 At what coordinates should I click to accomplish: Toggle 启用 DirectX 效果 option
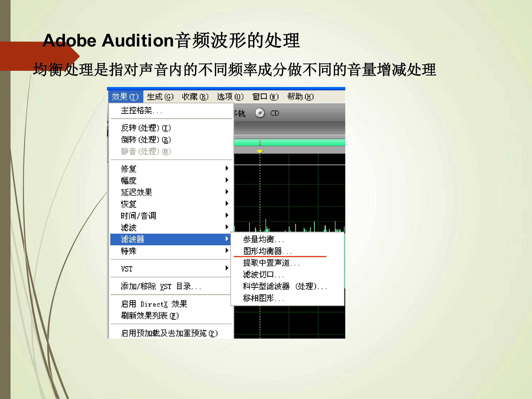(x=171, y=304)
